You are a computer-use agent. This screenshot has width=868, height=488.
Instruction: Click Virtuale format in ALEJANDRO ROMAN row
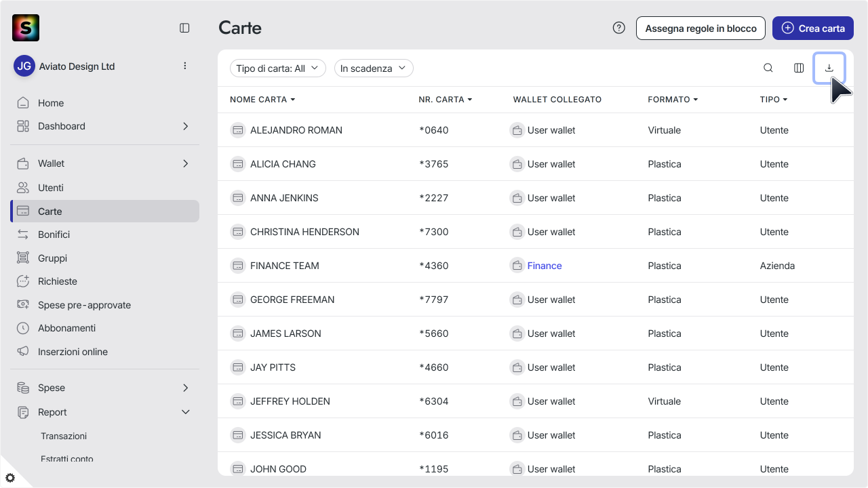[664, 130]
